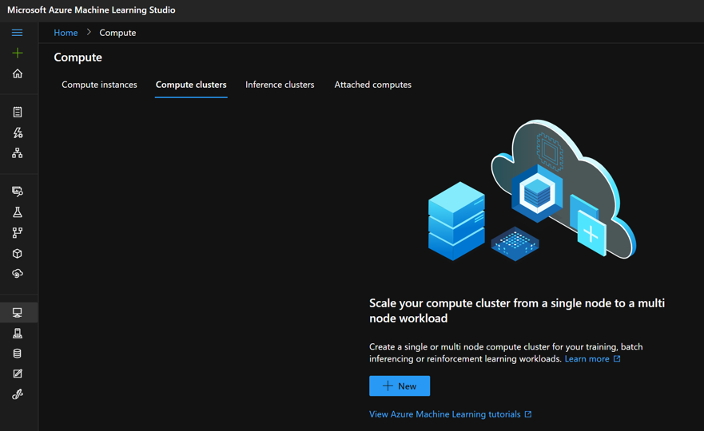The width and height of the screenshot is (704, 431).
Task: Click the New compute cluster button
Action: (400, 386)
